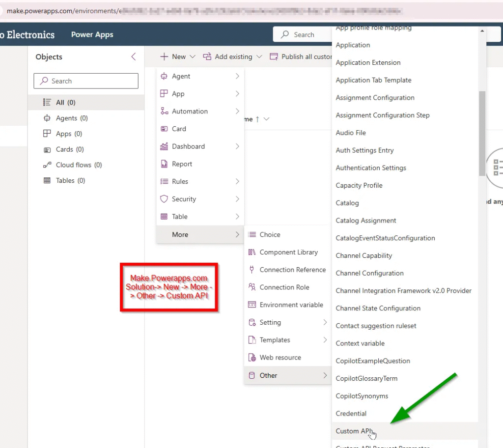Select Audio File in the list

point(351,133)
